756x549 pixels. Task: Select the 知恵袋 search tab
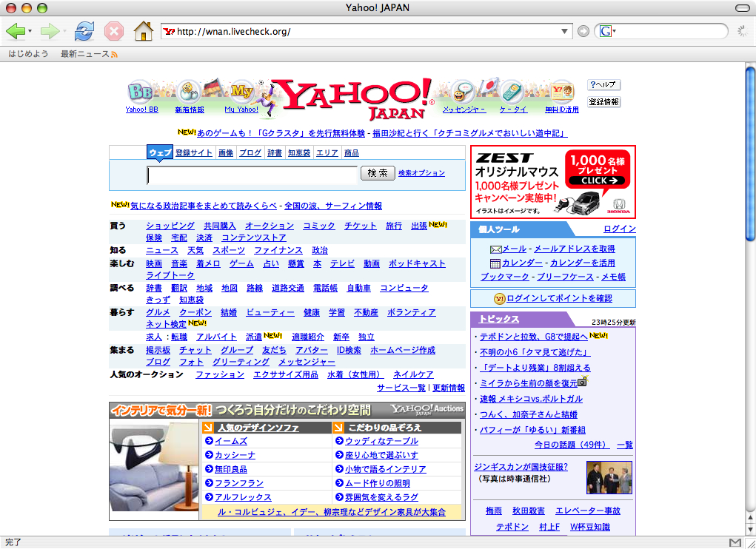coord(299,152)
